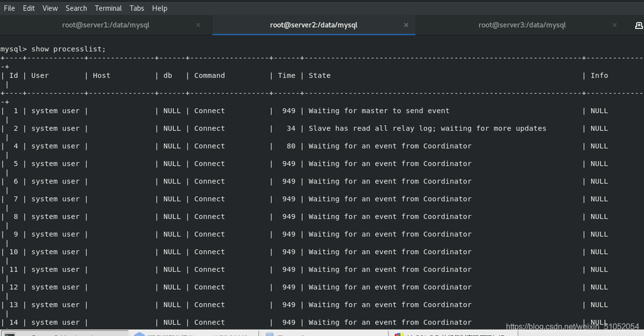Click the State column header
Image resolution: width=644 pixels, height=336 pixels.
click(320, 75)
